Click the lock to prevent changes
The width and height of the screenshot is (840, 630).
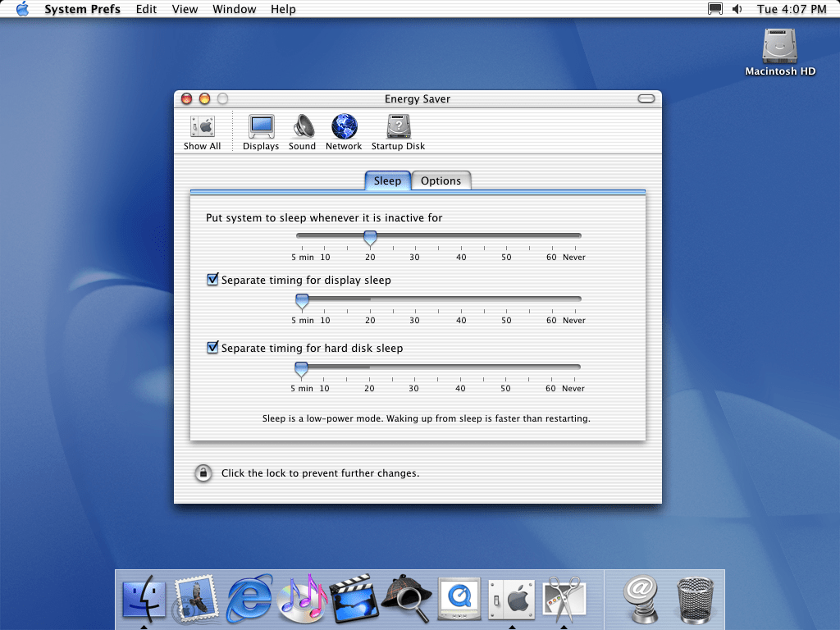[203, 473]
